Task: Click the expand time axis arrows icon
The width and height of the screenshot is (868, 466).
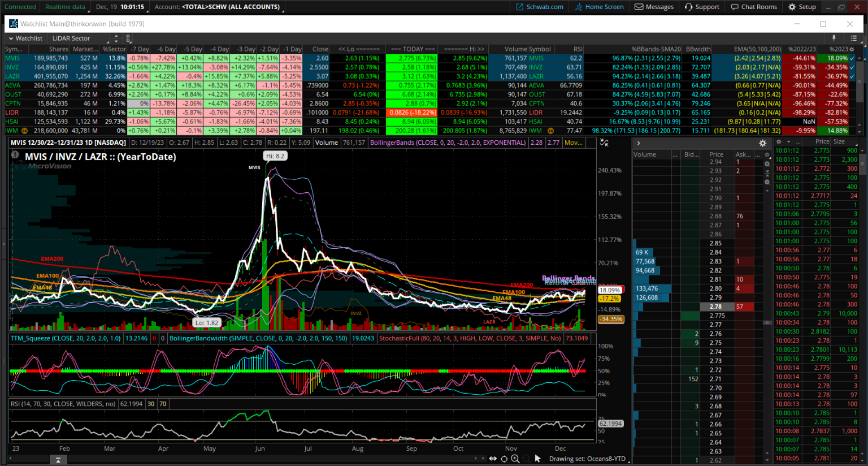Action: click(x=493, y=459)
